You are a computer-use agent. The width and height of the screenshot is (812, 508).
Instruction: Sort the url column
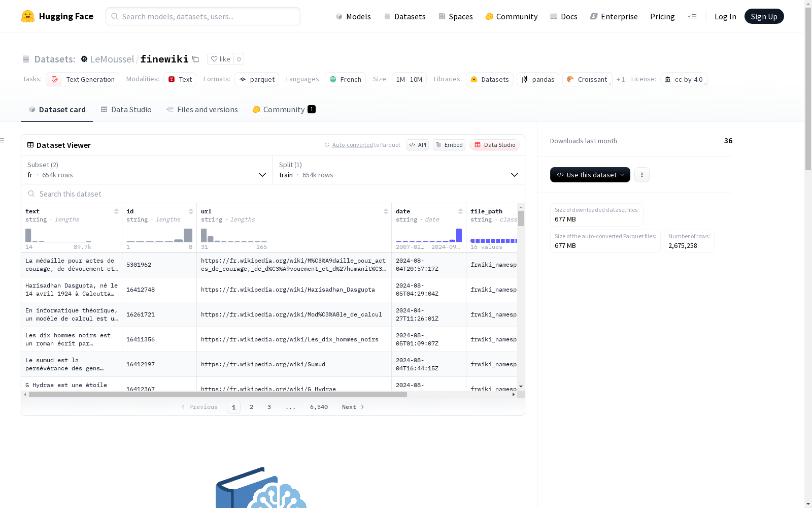tap(386, 211)
